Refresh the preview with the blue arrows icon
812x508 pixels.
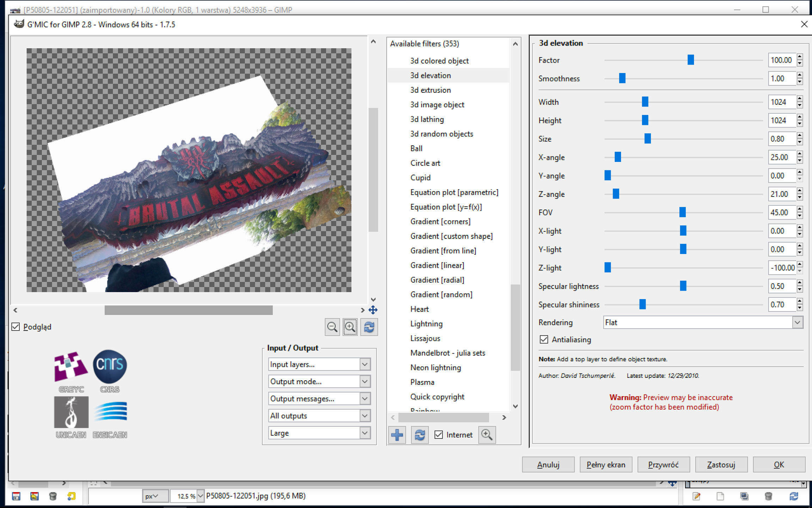click(x=369, y=327)
